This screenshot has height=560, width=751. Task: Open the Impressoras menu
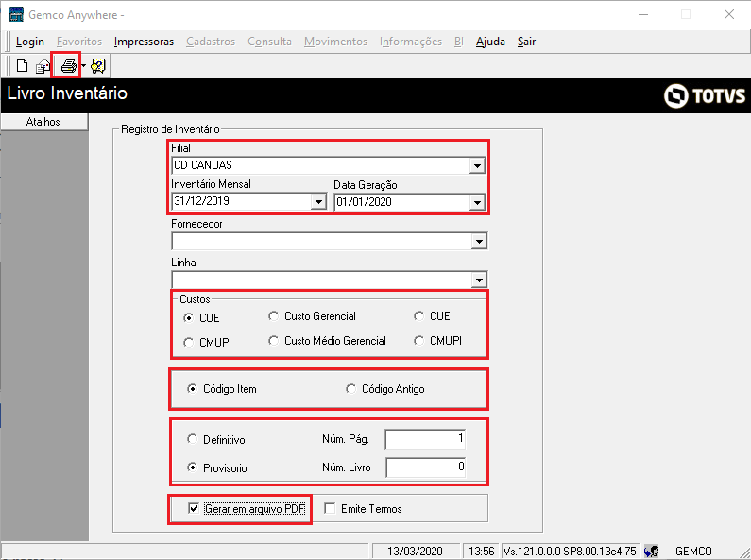144,42
